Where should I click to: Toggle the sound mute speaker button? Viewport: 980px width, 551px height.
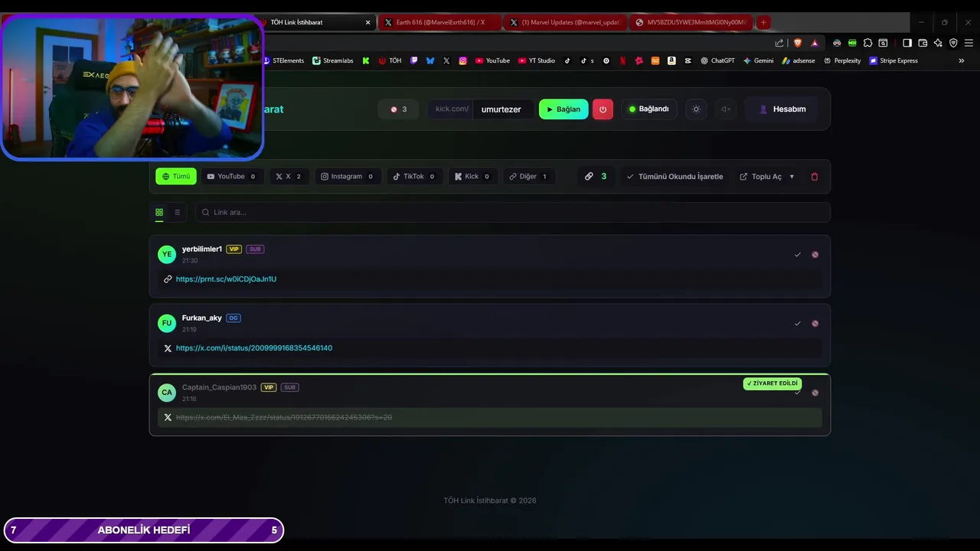[x=726, y=109]
